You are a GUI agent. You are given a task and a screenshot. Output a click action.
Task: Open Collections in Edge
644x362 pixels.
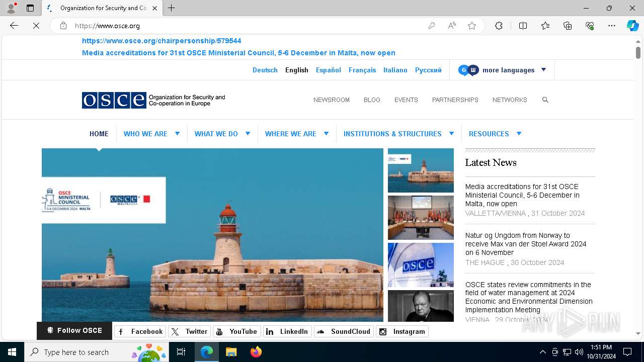[x=568, y=26]
